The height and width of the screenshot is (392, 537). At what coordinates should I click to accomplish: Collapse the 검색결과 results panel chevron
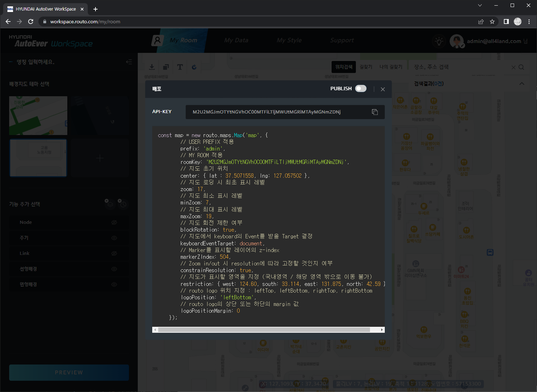[522, 84]
